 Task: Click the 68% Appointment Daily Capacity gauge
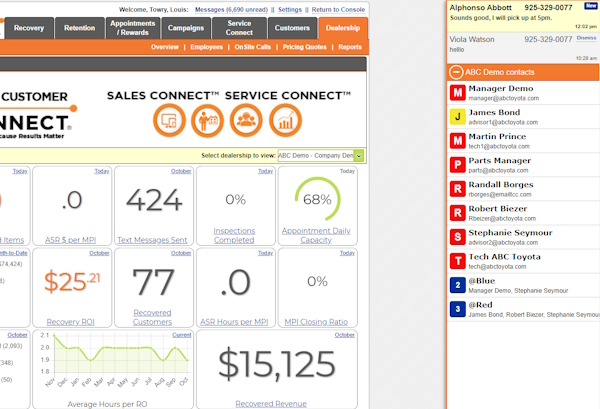[317, 200]
